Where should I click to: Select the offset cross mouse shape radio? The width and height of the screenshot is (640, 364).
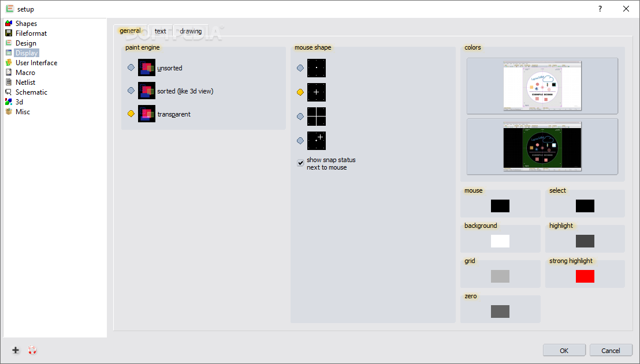(x=300, y=141)
